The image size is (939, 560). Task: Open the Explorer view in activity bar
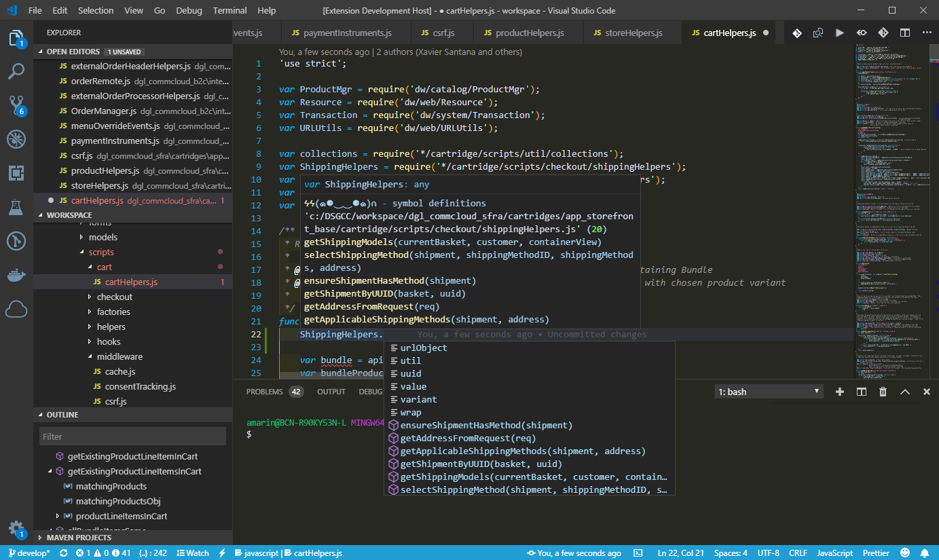(16, 38)
